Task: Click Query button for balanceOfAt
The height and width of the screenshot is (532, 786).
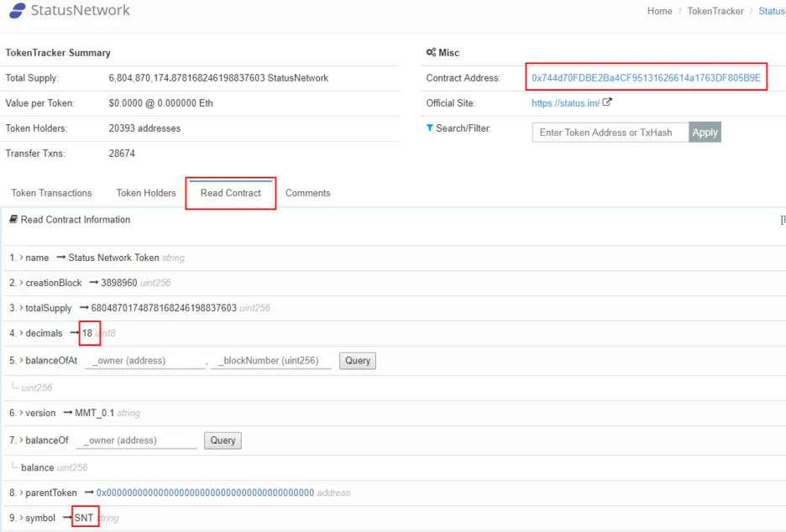Action: pyautogui.click(x=358, y=361)
